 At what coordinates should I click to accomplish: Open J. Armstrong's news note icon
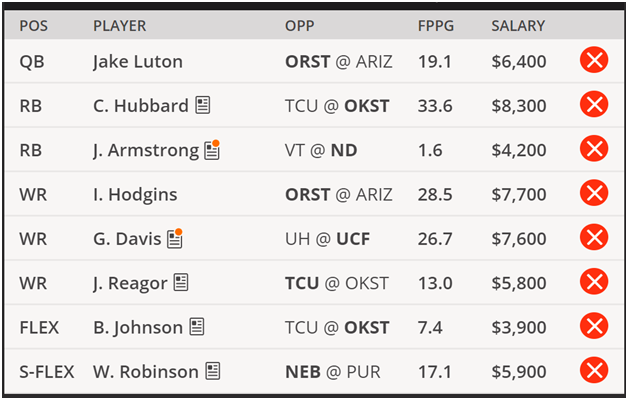coord(212,150)
